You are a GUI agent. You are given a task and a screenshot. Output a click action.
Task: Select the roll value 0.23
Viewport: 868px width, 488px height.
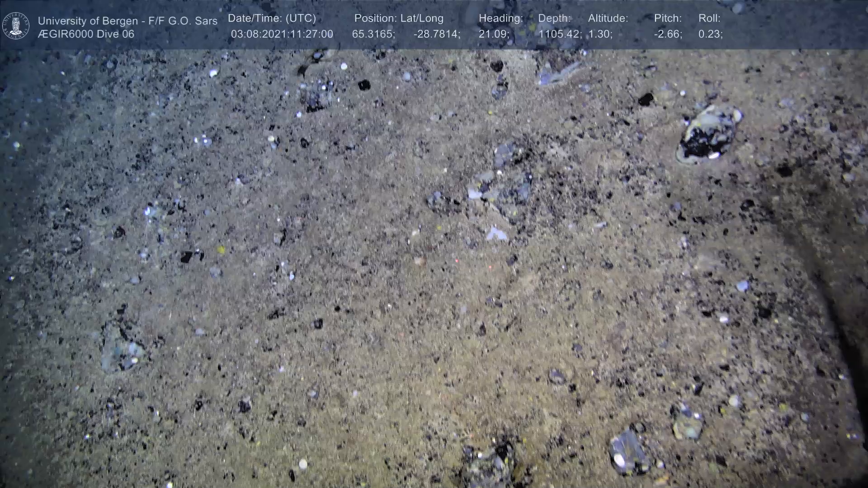[x=710, y=34]
